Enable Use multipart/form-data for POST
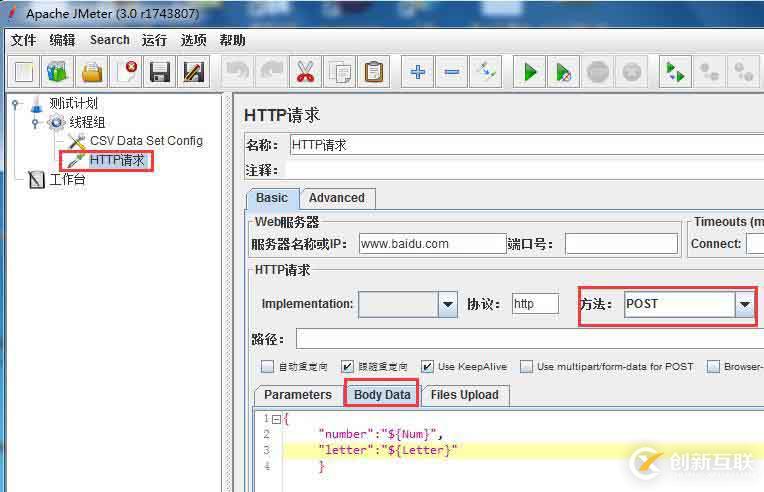The image size is (764, 492). (x=526, y=366)
